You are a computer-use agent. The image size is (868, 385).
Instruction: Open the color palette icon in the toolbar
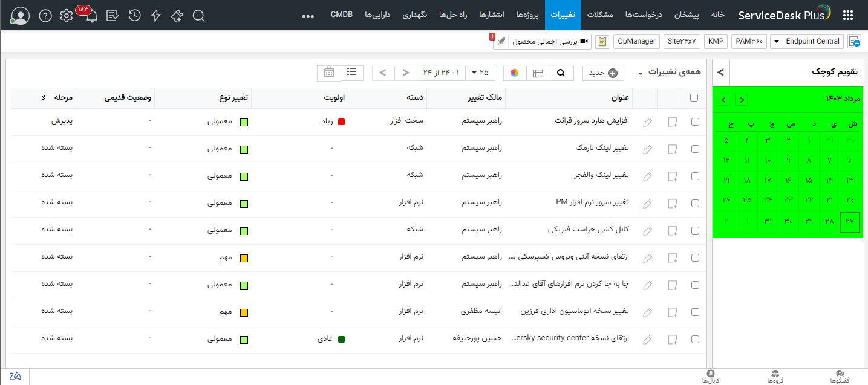tap(514, 73)
